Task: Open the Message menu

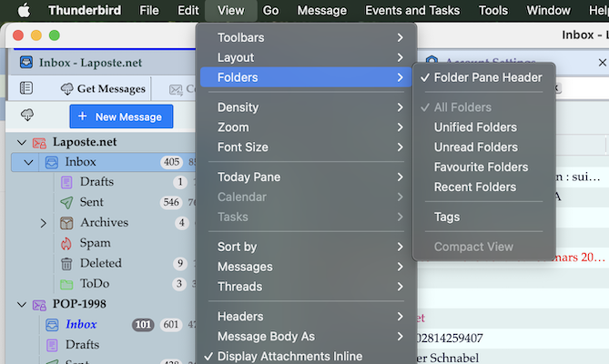Action: 322,11
